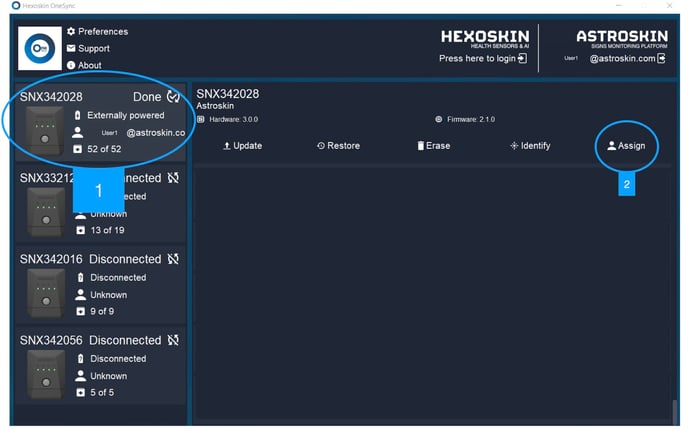Click the @astroskin.com account text in header
688x429 pixels.
click(622, 58)
